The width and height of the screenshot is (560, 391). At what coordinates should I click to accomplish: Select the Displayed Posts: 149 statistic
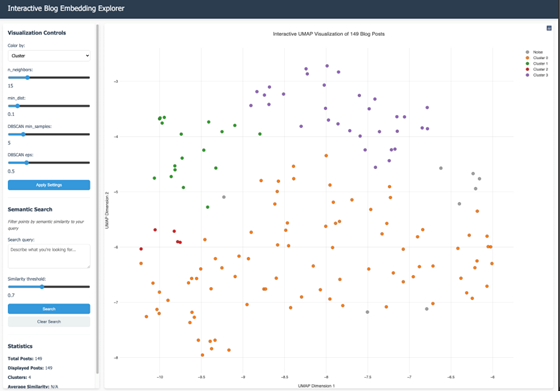[x=30, y=368]
